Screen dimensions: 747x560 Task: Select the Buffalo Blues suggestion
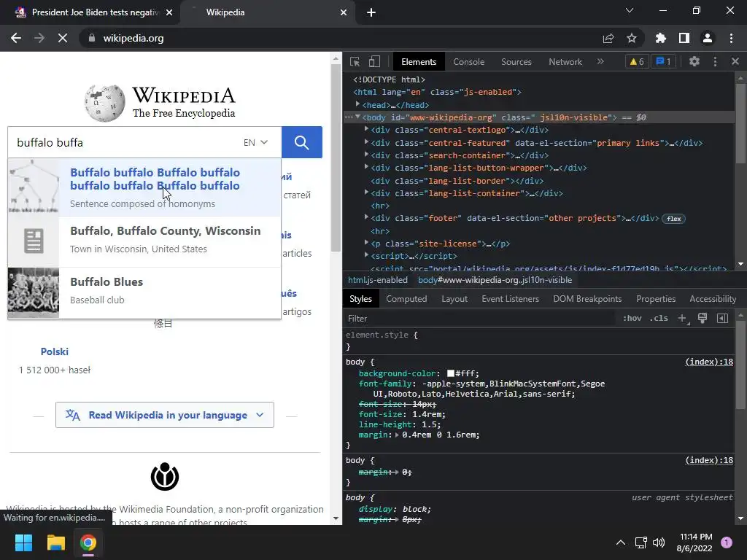pos(144,292)
